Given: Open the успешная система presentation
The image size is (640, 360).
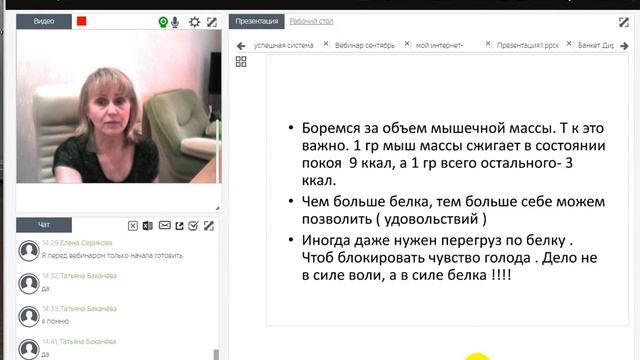Looking at the screenshot, I should click(284, 45).
